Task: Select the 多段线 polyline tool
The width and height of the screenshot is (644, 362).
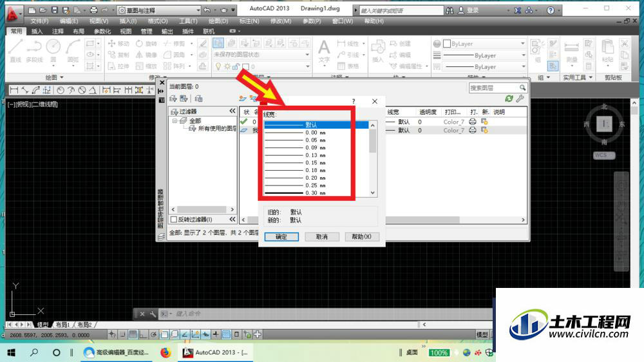Action: [35, 51]
